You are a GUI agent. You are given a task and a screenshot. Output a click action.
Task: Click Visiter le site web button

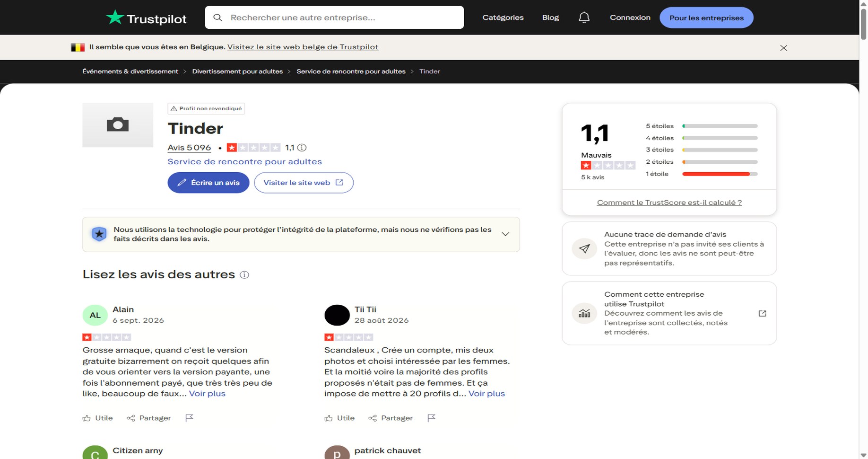click(304, 183)
